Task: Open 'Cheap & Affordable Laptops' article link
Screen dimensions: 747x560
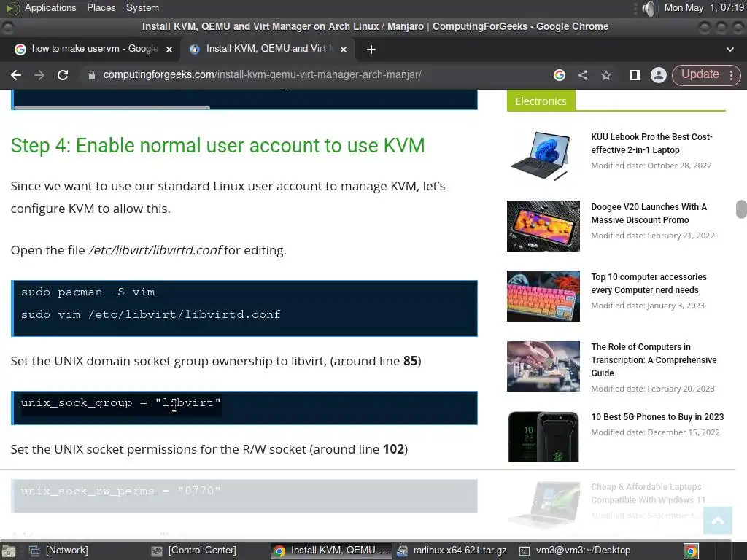Action: [648, 494]
